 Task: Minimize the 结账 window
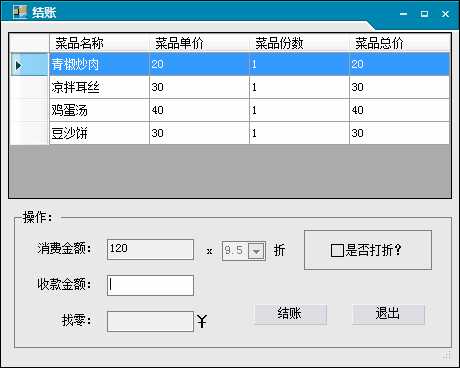(404, 14)
